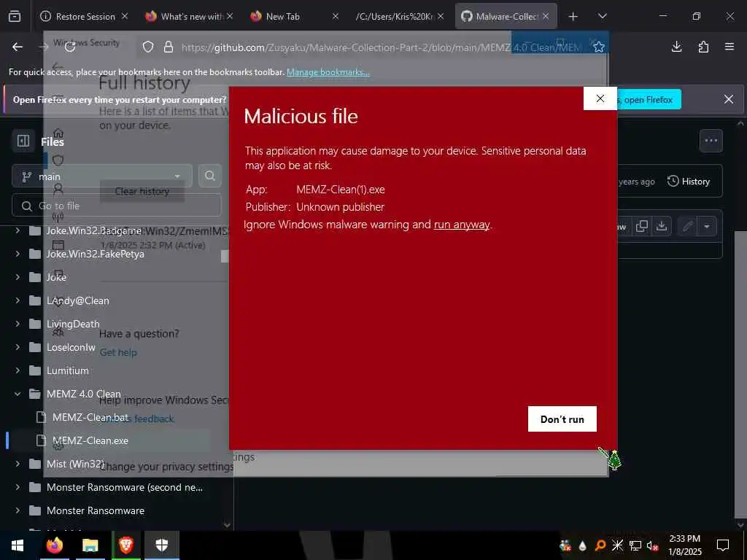Expand Mist (Win32) folder
Viewport: 747px width, 560px height.
coord(18,464)
